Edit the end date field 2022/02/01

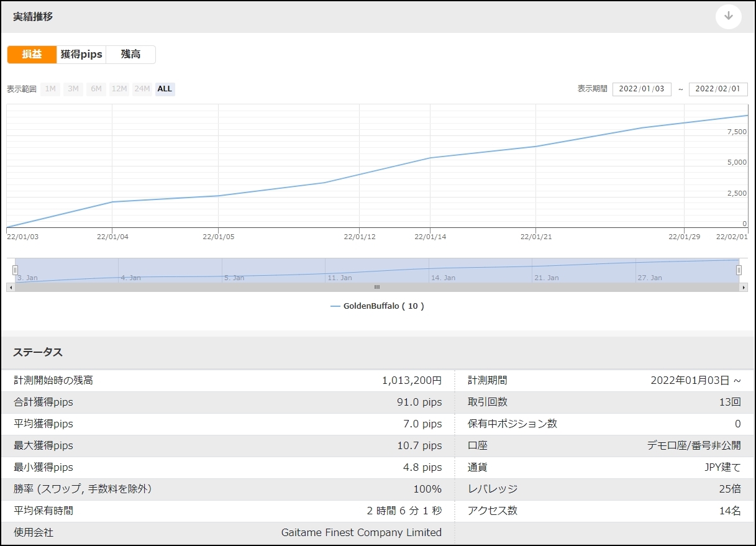[717, 89]
